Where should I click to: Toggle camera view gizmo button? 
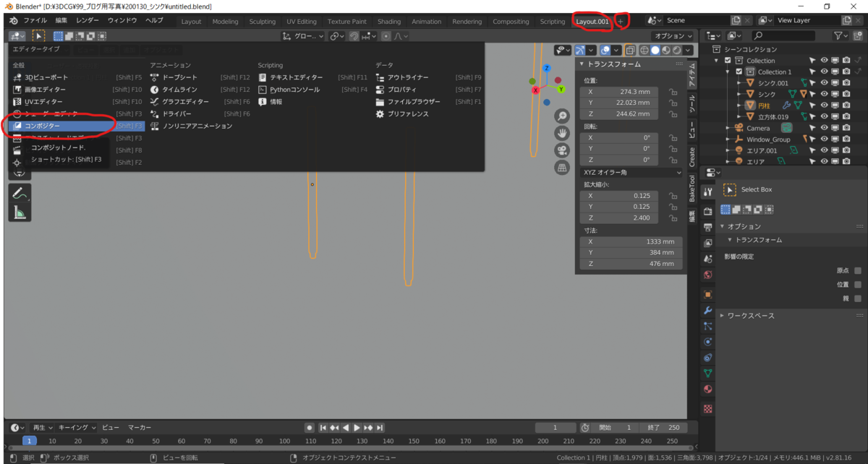561,151
